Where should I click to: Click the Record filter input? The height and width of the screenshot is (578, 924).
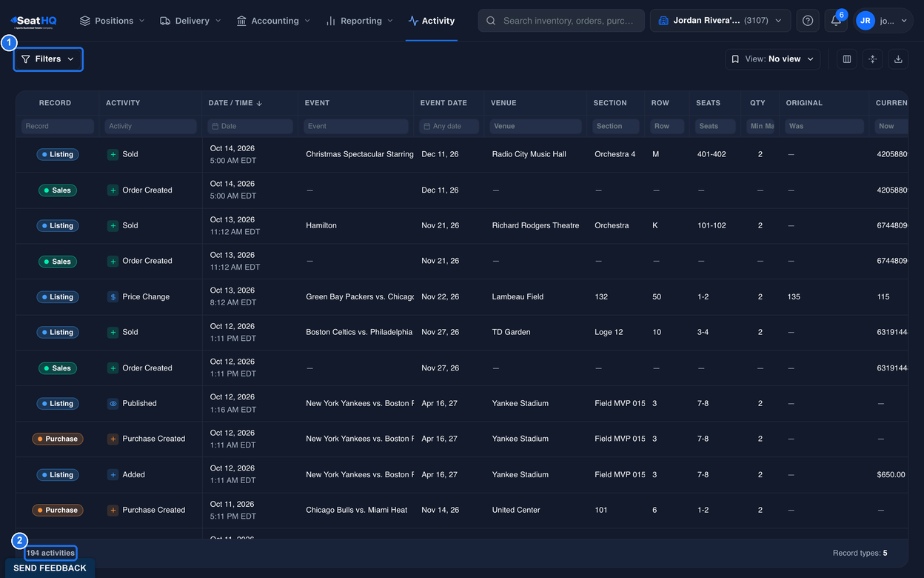[x=58, y=126]
